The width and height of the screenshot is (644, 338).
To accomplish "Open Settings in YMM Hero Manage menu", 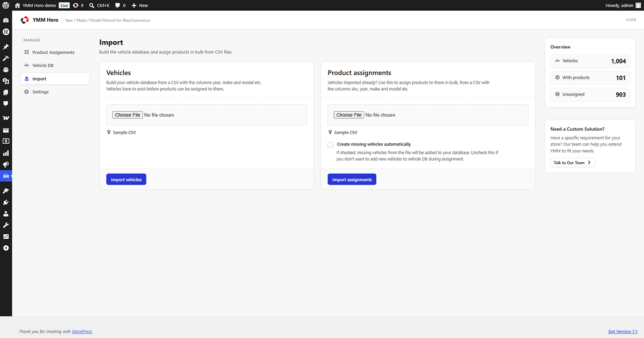I will click(x=55, y=92).
